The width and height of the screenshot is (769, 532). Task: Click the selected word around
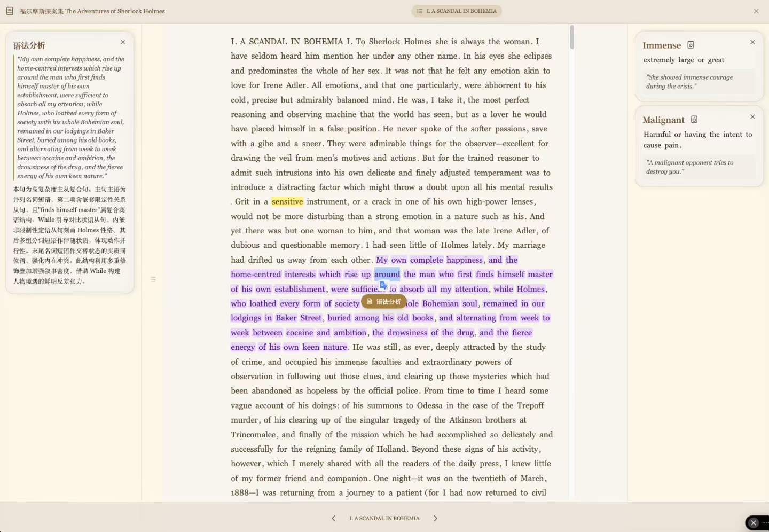[387, 274]
